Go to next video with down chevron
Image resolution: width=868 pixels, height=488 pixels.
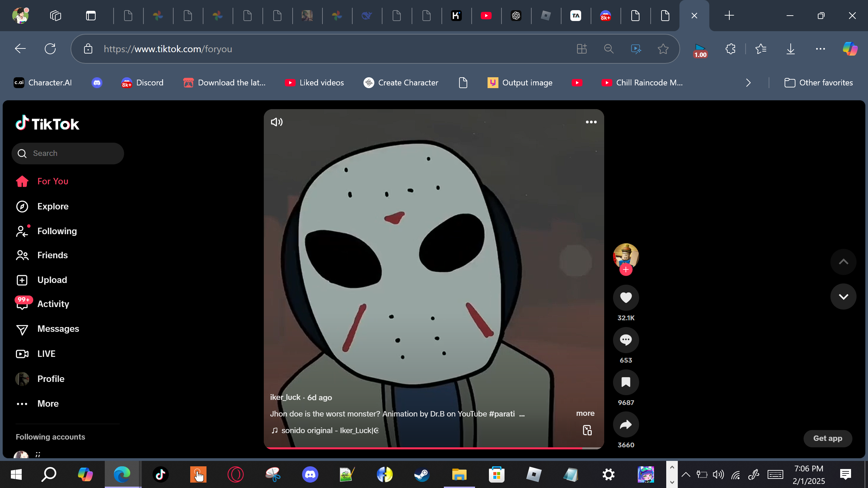point(843,297)
